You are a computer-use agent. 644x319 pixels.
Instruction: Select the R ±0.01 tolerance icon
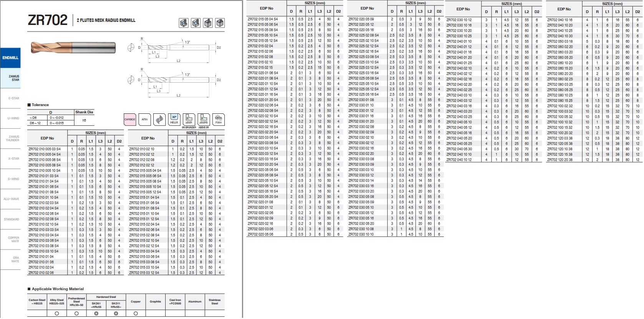[189, 120]
